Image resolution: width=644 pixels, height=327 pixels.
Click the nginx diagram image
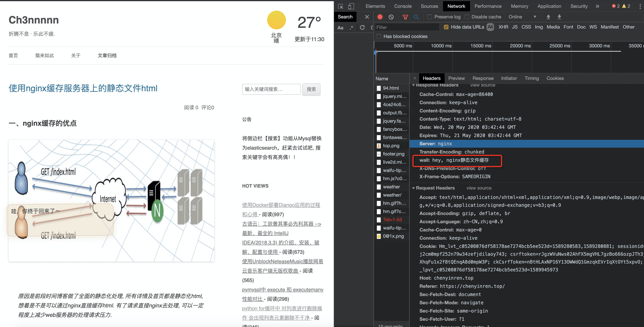point(111,201)
